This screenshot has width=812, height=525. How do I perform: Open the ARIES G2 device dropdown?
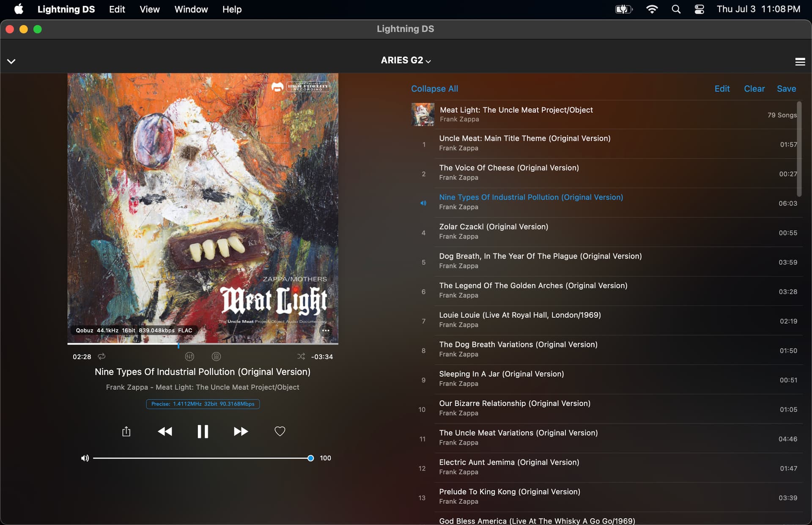[405, 60]
